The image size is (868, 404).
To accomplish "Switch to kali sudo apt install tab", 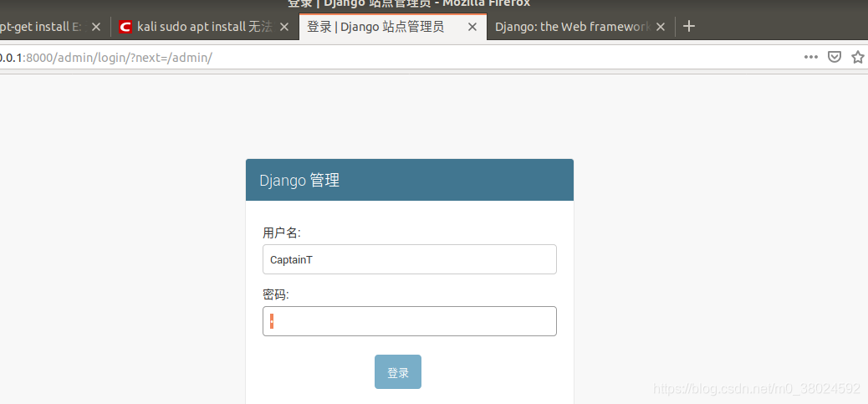I will click(204, 27).
